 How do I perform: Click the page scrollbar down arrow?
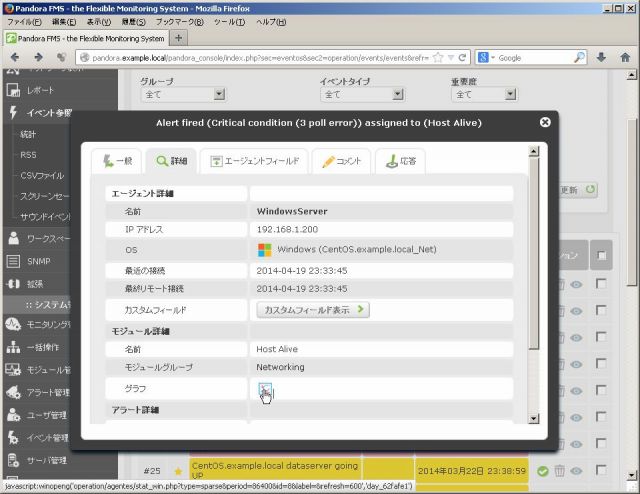click(631, 475)
